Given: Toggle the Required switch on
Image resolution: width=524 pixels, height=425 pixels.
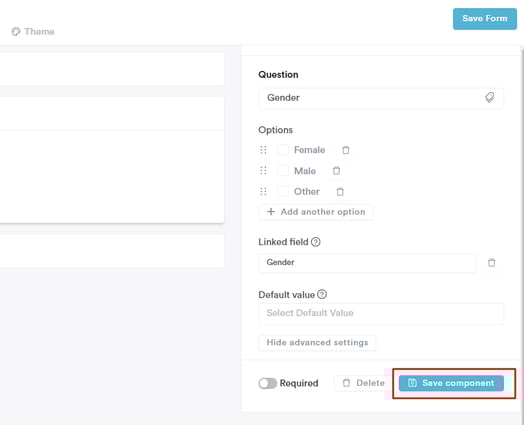Looking at the screenshot, I should (268, 383).
